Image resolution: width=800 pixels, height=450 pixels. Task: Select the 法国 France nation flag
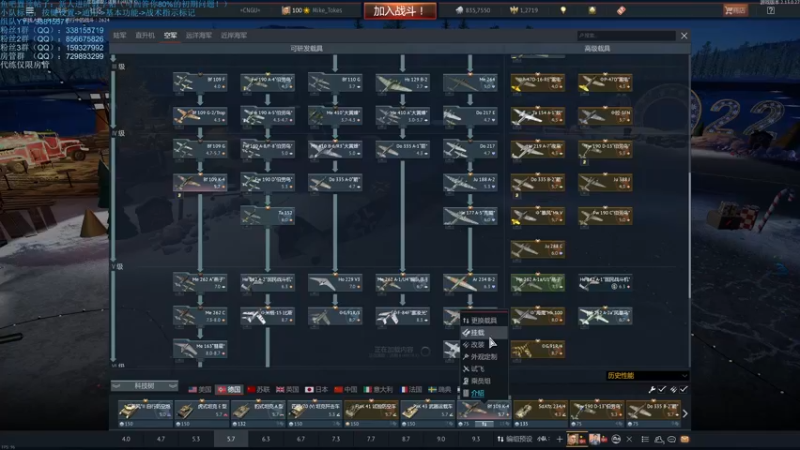tap(411, 389)
